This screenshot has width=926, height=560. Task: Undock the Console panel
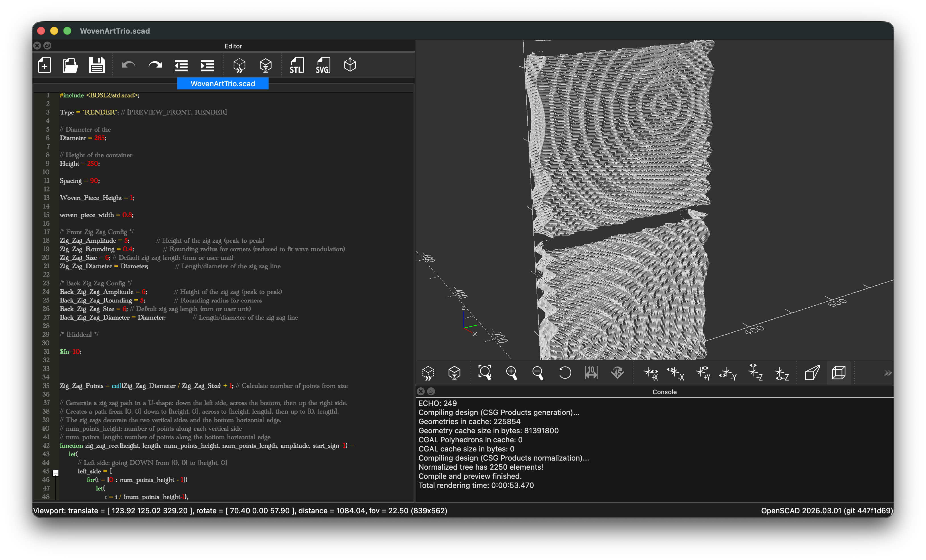[x=431, y=391]
